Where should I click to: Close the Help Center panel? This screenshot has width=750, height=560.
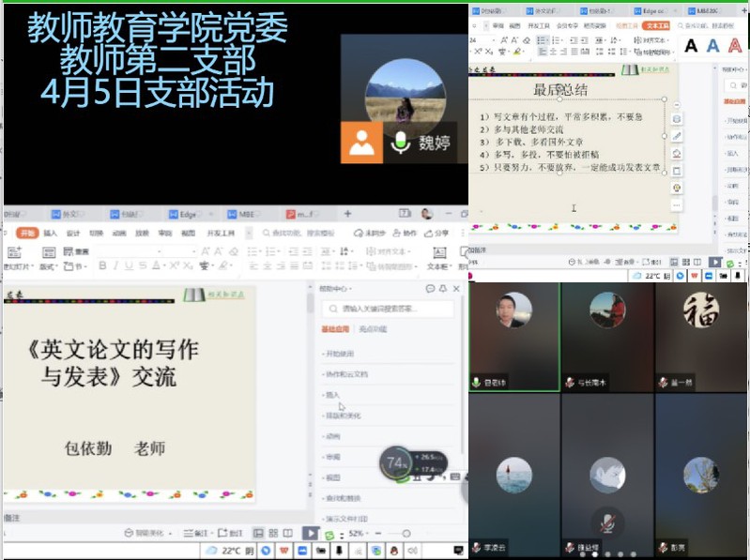point(456,289)
